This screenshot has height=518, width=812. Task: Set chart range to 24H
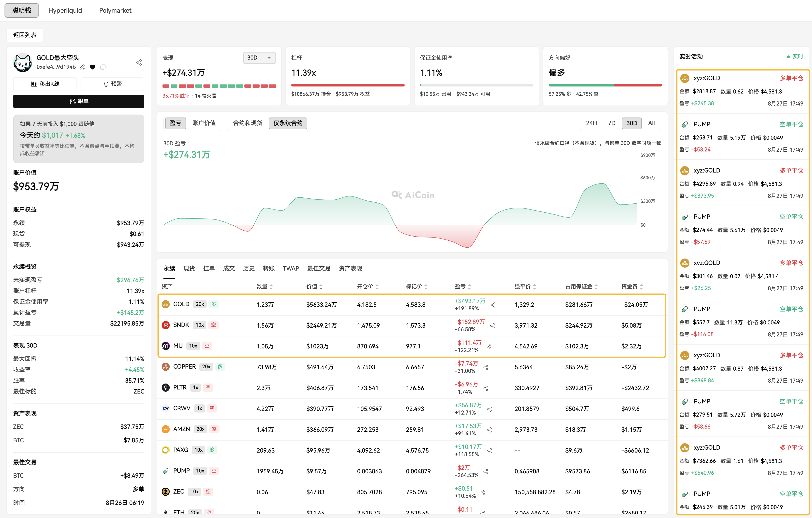(x=592, y=123)
